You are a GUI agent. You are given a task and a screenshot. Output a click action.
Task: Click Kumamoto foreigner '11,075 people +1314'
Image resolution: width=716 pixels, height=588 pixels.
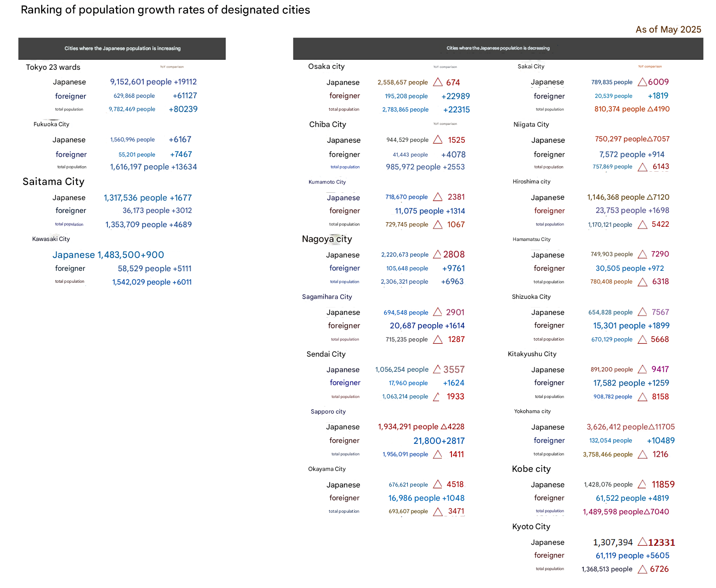pyautogui.click(x=430, y=211)
